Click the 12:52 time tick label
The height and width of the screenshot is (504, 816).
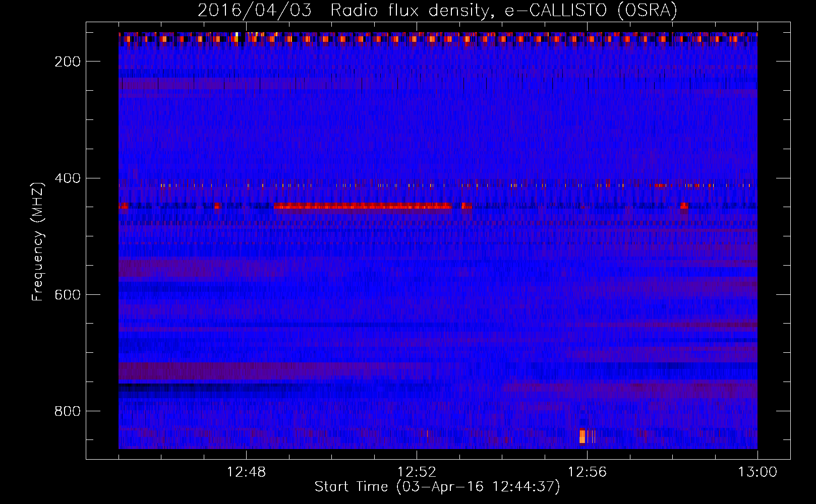[417, 472]
